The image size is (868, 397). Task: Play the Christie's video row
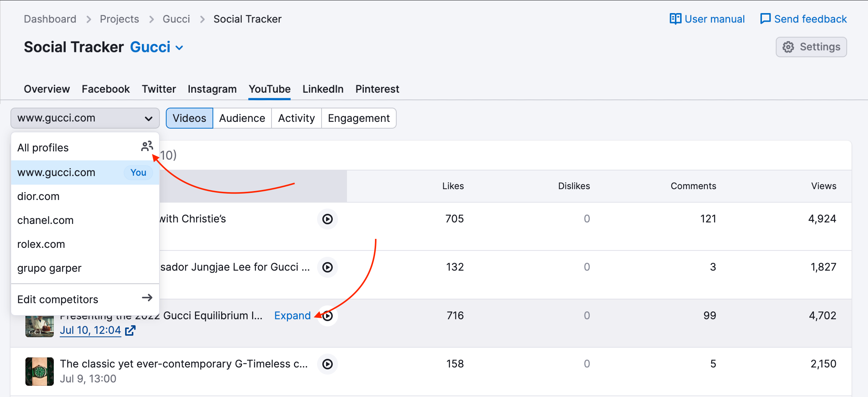pos(328,219)
